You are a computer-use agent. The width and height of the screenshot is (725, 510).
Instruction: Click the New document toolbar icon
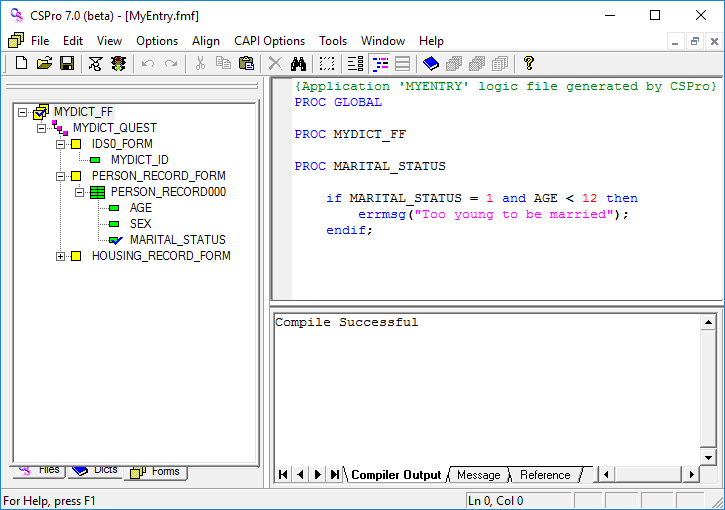coord(21,63)
